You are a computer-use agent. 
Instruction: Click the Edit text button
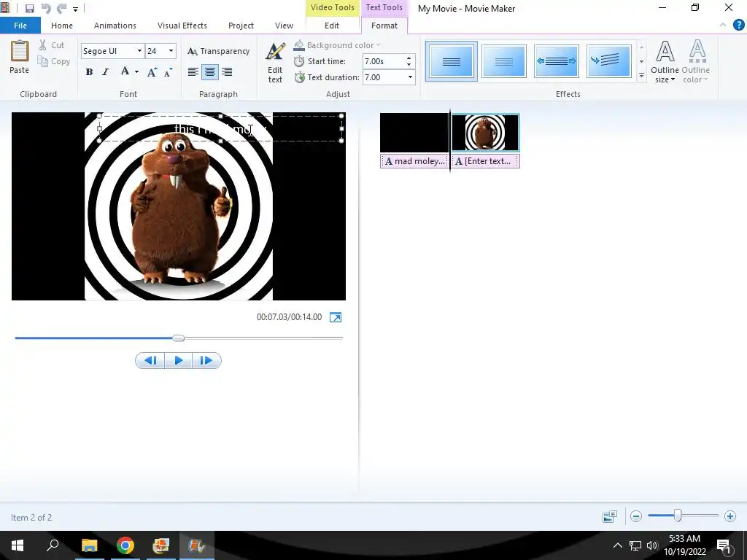coord(275,63)
